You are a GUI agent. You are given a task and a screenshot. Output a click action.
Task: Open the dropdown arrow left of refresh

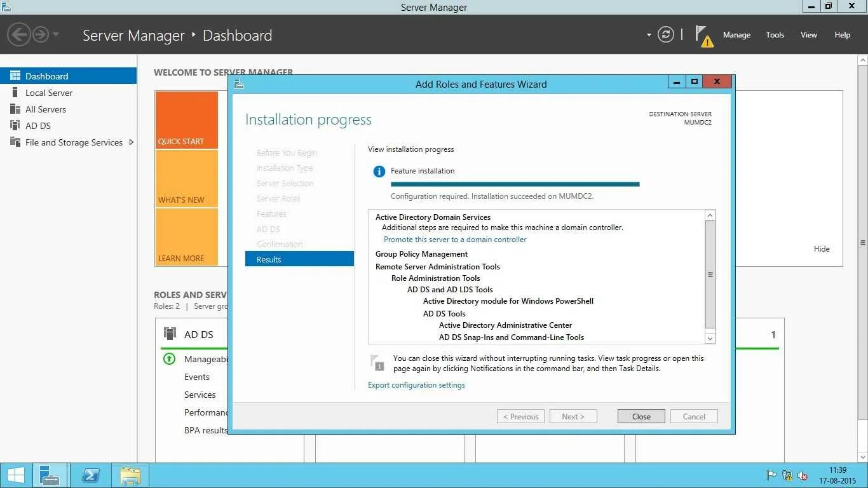[x=649, y=35]
